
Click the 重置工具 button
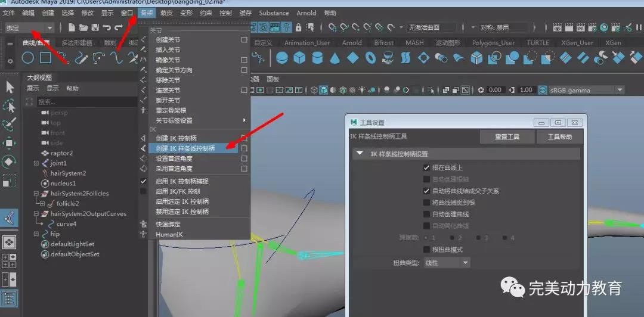pyautogui.click(x=507, y=137)
